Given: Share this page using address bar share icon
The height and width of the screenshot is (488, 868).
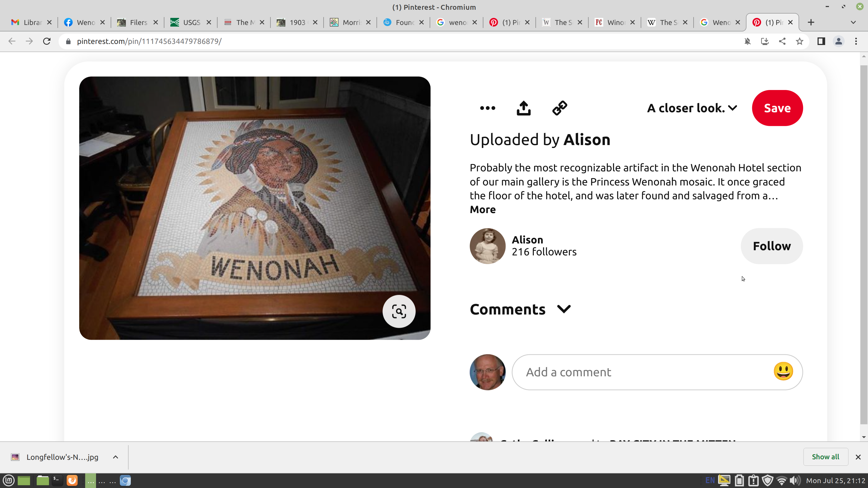Looking at the screenshot, I should (782, 41).
